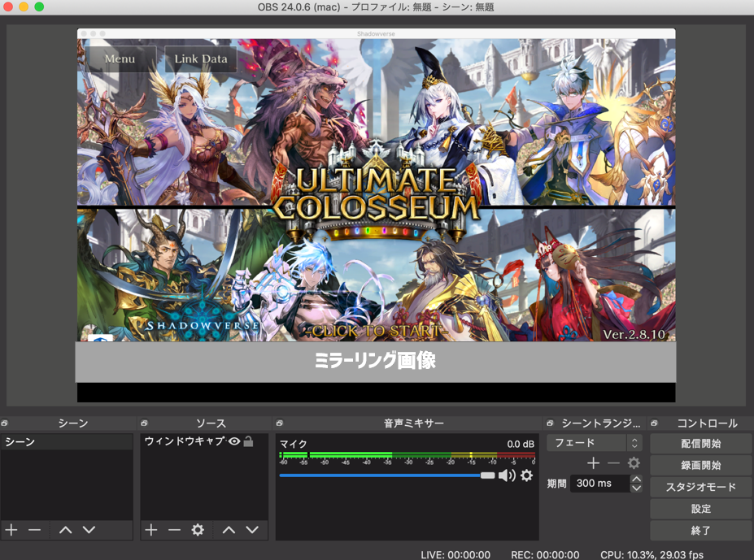This screenshot has height=560, width=754.
Task: Move scene up with arrow icon
Action: [65, 530]
